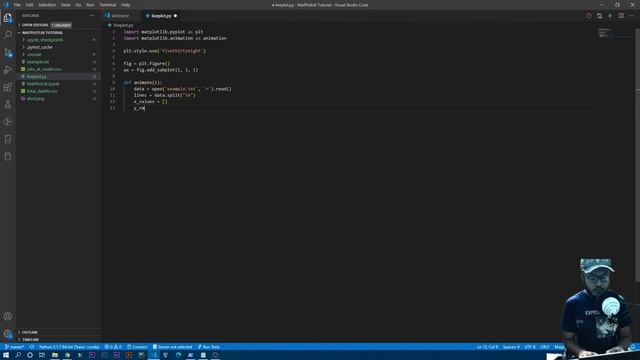Click the Cortana circle in the taskbar

(30, 355)
